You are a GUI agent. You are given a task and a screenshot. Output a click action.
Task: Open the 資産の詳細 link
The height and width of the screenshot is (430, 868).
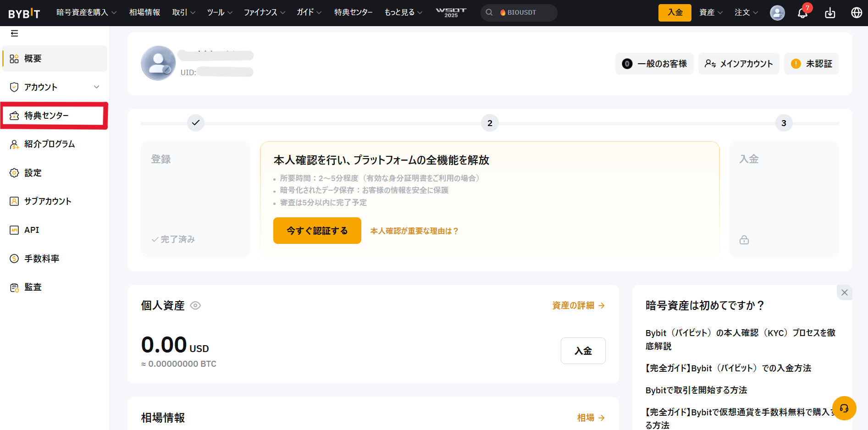[x=578, y=305]
